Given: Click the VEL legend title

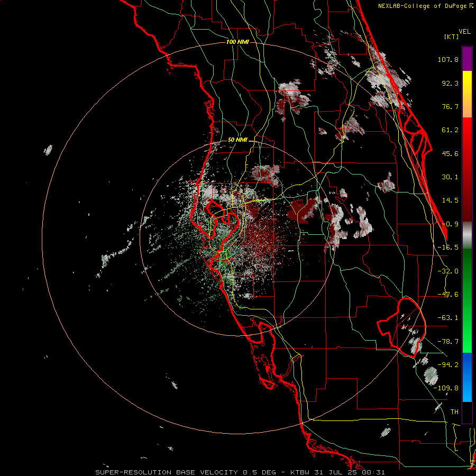Looking at the screenshot, I should coord(464,32).
